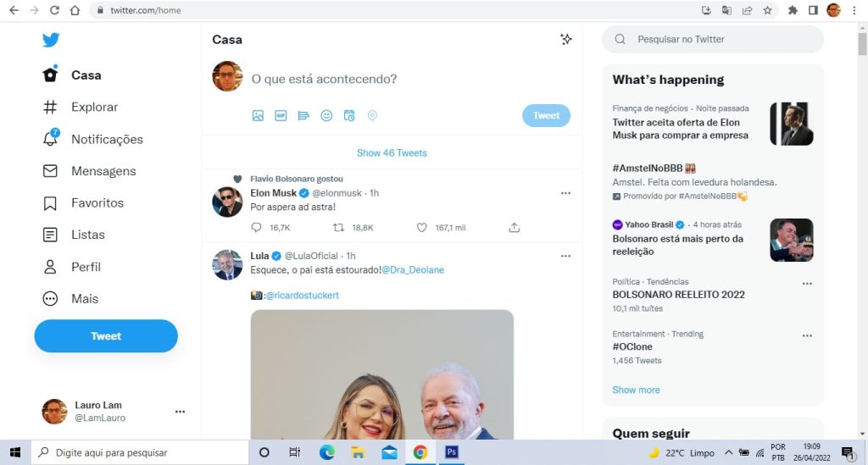The width and height of the screenshot is (868, 465).
Task: Click the location pin icon in composer
Action: point(373,115)
